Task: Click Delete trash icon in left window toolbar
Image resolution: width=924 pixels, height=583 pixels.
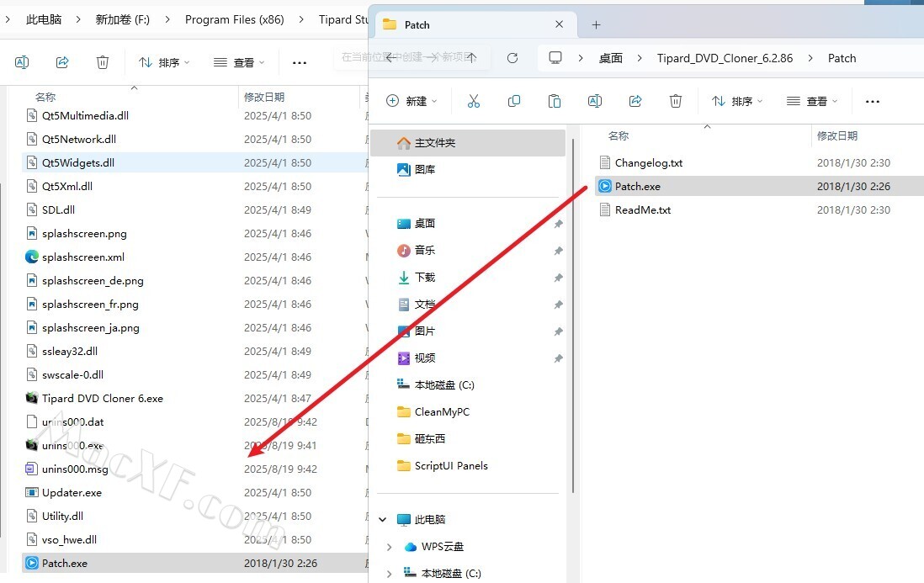Action: pyautogui.click(x=103, y=62)
